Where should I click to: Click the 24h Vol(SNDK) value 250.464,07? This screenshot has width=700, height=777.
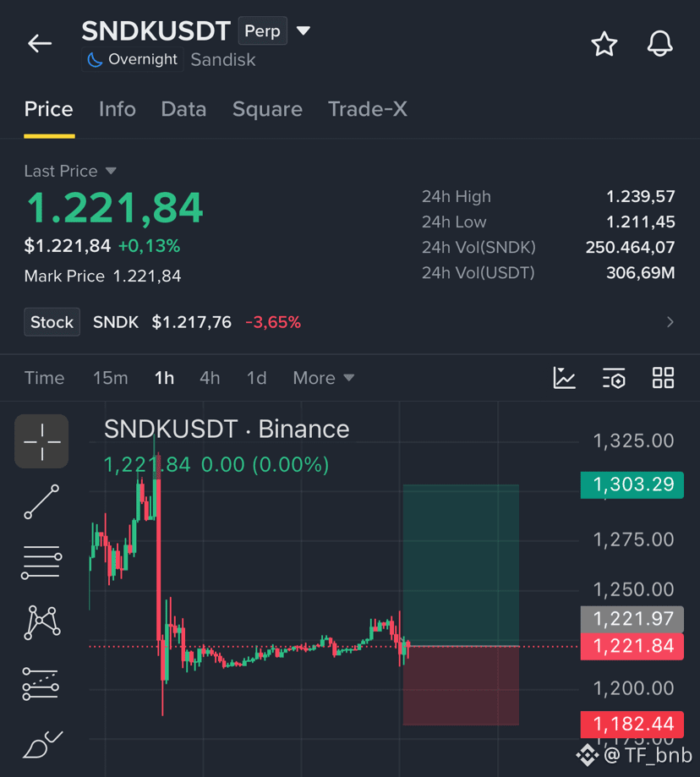[x=630, y=247]
